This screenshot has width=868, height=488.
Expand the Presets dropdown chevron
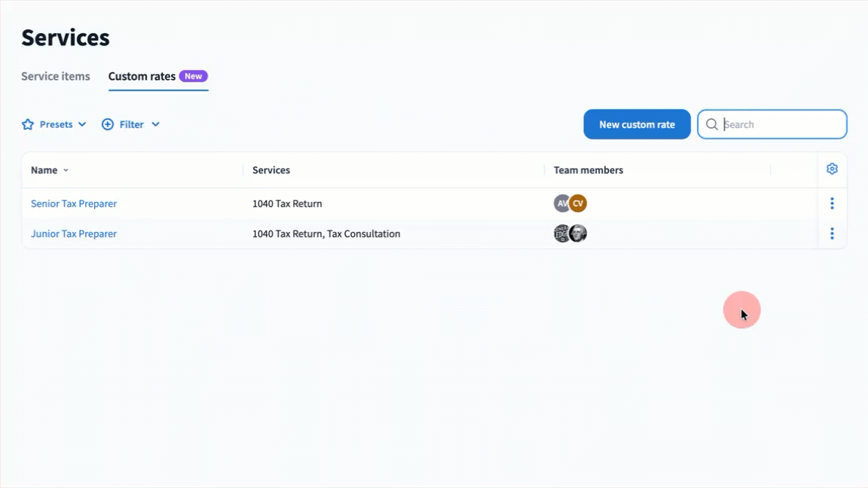click(x=82, y=124)
